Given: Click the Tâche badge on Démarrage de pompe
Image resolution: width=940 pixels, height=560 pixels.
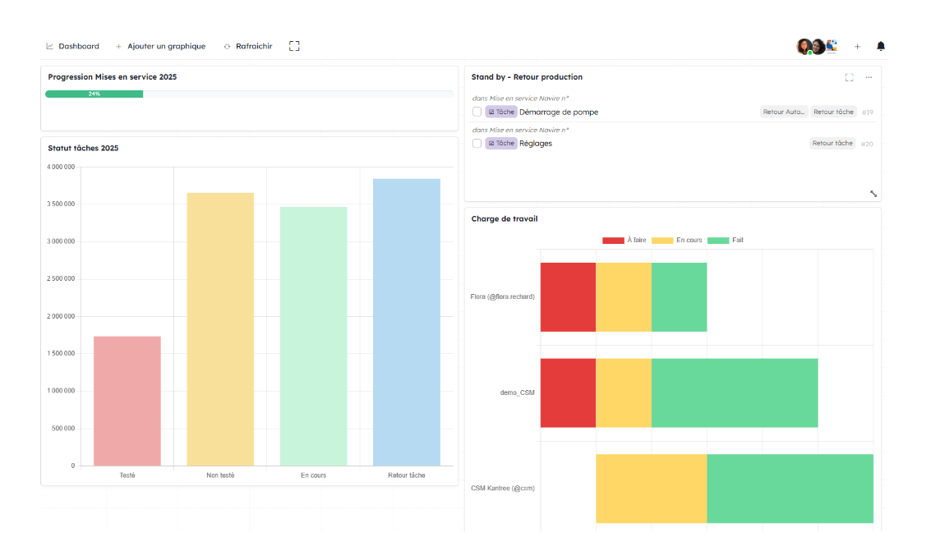Looking at the screenshot, I should tap(501, 112).
